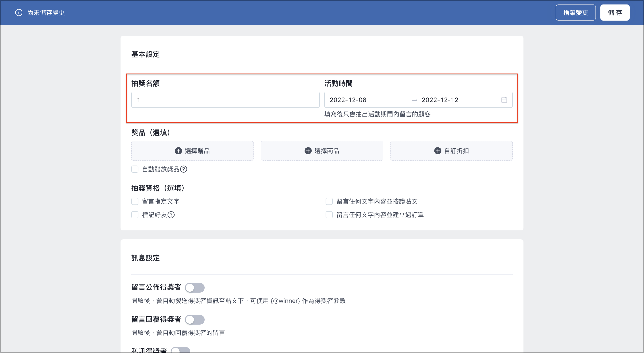The image size is (644, 353).
Task: Click the 儲存 button
Action: pyautogui.click(x=615, y=13)
